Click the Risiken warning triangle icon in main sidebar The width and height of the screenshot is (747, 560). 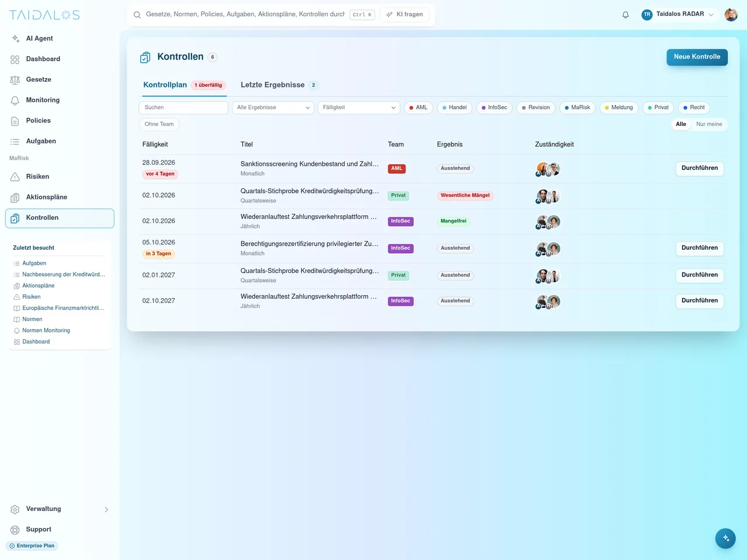tap(15, 177)
